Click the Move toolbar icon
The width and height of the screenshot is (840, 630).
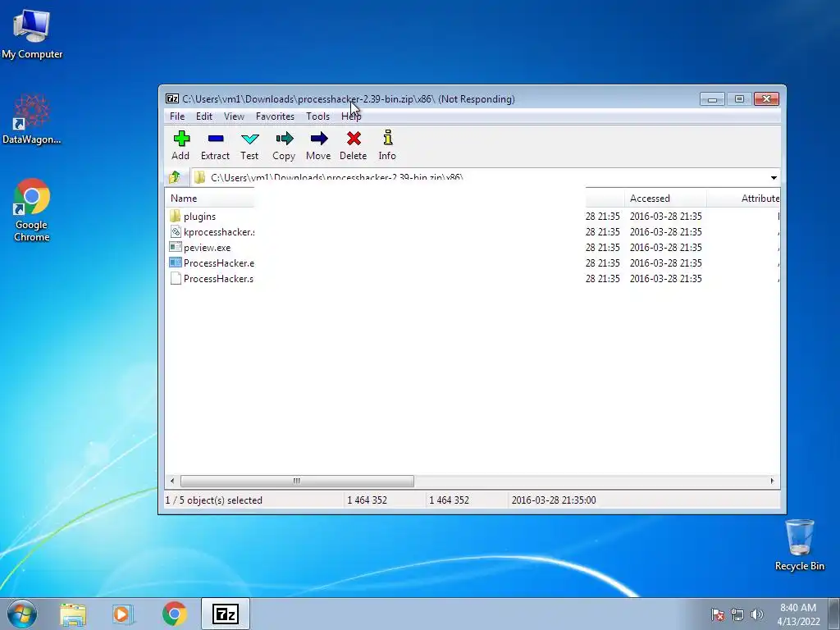coord(318,139)
